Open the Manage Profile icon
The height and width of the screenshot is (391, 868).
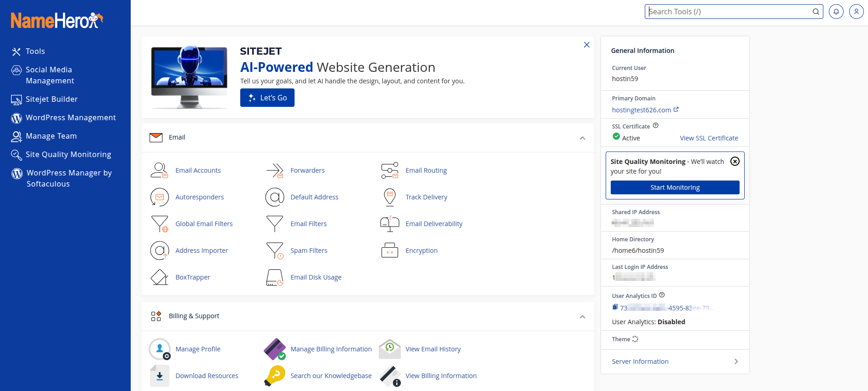[x=160, y=349]
